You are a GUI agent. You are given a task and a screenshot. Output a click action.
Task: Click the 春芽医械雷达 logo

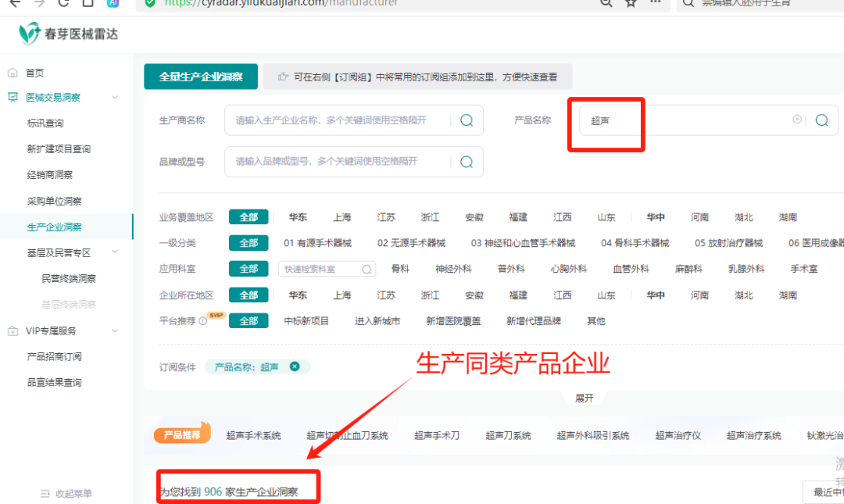59,33
